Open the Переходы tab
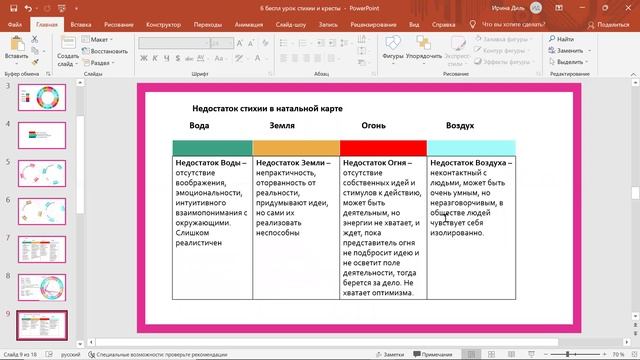 [x=208, y=24]
